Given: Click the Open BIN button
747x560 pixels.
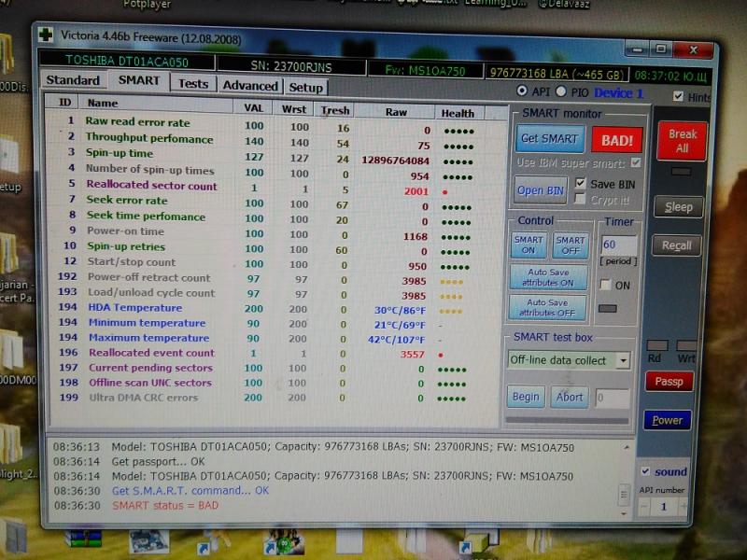Looking at the screenshot, I should coord(541,190).
